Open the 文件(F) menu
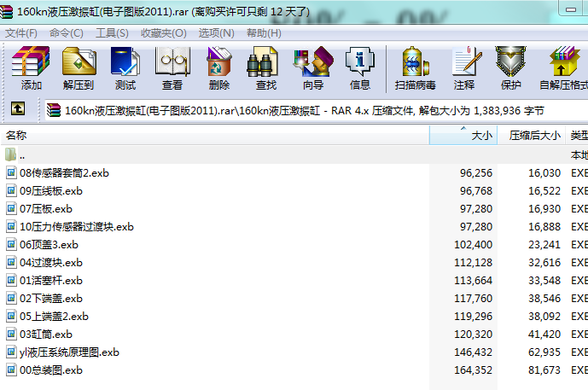This screenshot has height=390, width=588. click(x=21, y=33)
